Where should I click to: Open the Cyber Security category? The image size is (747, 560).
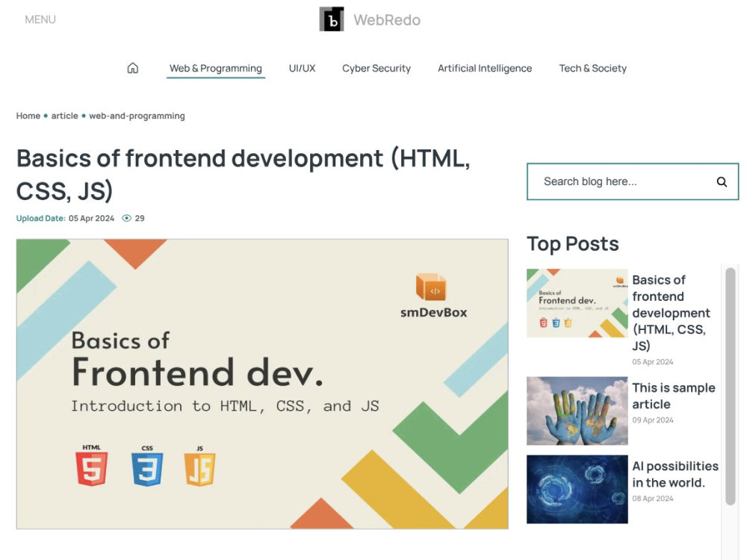(x=376, y=68)
